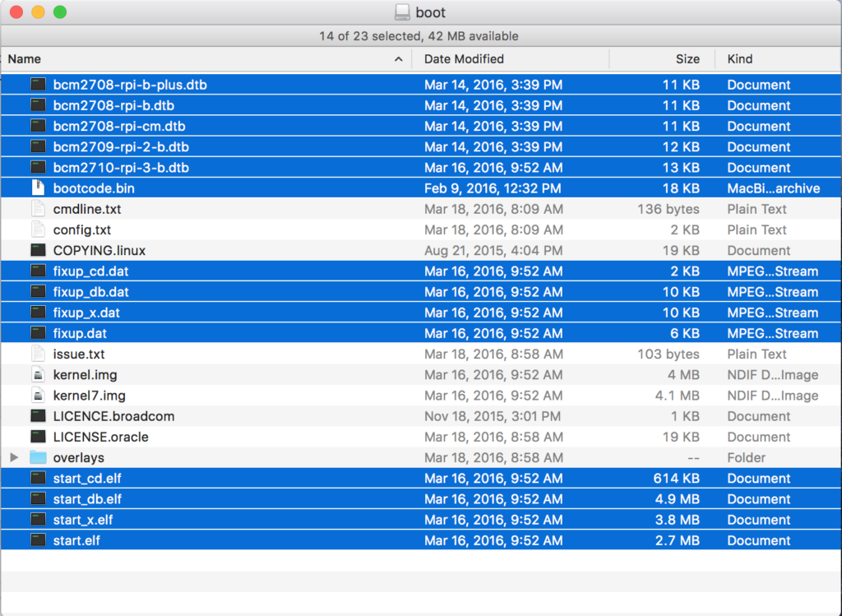The image size is (842, 616).
Task: Click the boot volume icon in title bar
Action: coord(402,12)
